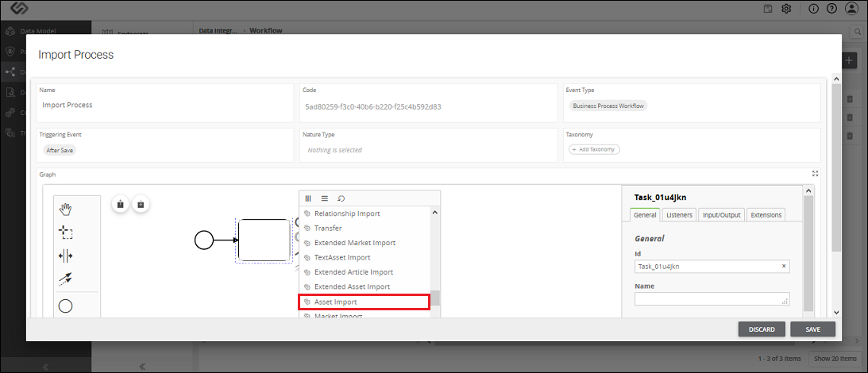This screenshot has width=868, height=373.
Task: Activate the global connect tool
Action: 66,279
